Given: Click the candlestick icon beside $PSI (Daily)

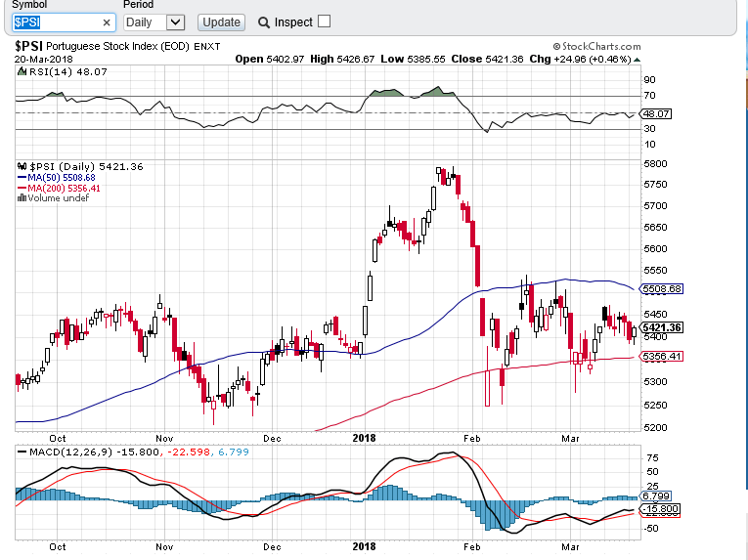Looking at the screenshot, I should click(22, 166).
